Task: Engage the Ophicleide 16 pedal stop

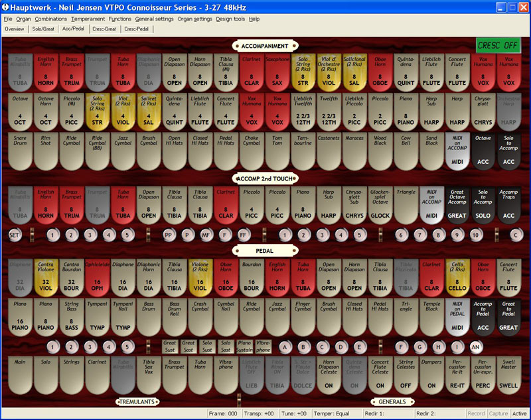Action: (x=97, y=278)
